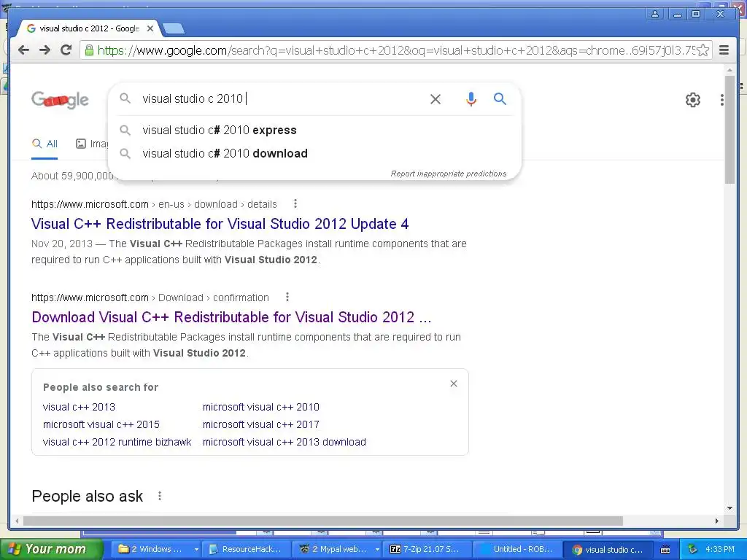Search for microsoft visual c++ 2013 download
The height and width of the screenshot is (560, 747).
(x=285, y=442)
